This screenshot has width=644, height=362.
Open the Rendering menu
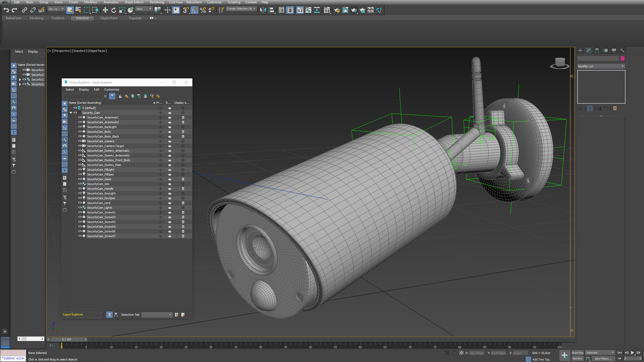157,2
